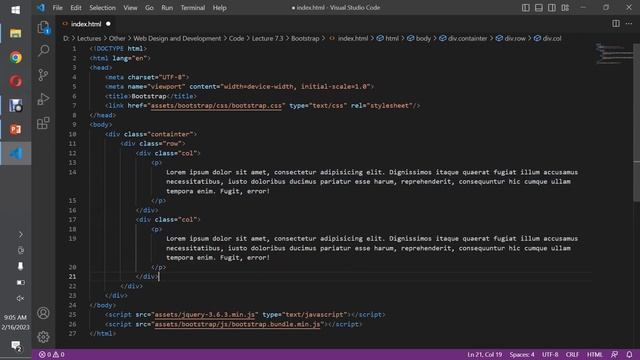Open the Manage gear icon
The width and height of the screenshot is (640, 360).
pyautogui.click(x=43, y=337)
